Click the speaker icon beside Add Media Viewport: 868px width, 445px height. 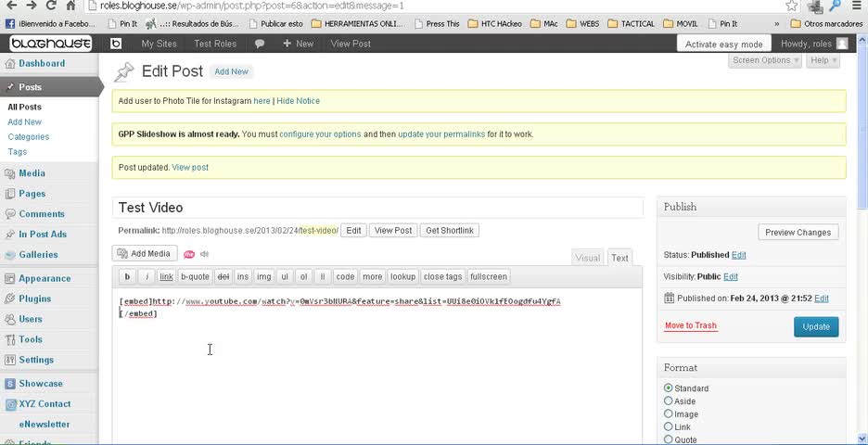pyautogui.click(x=205, y=254)
